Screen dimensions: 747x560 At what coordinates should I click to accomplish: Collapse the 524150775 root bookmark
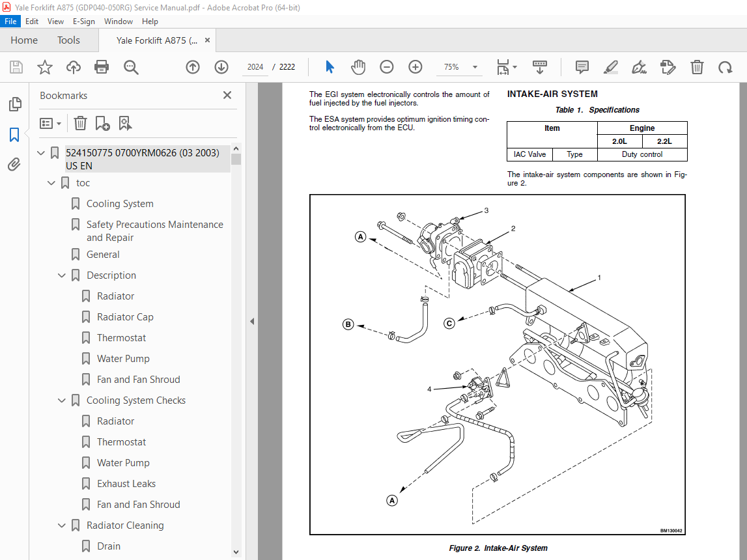(x=41, y=153)
